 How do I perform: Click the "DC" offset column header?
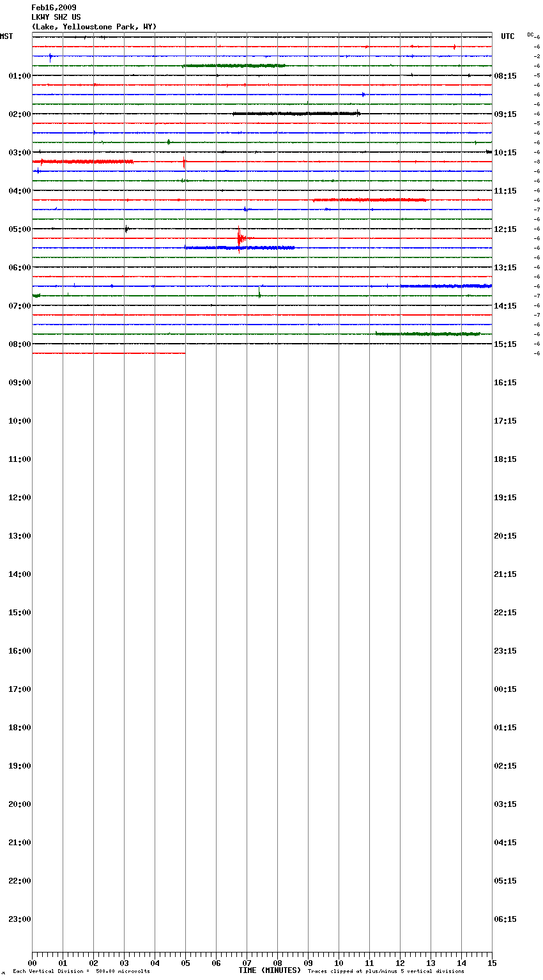click(530, 34)
